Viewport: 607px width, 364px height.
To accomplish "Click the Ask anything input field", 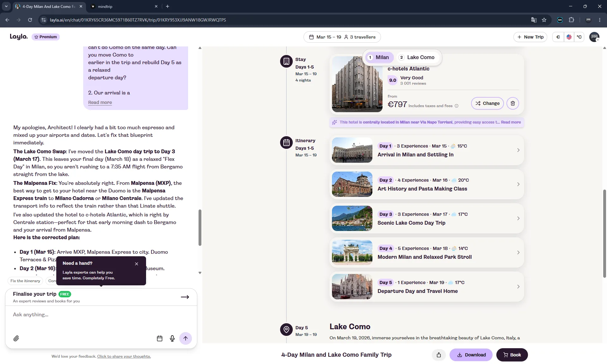I will (101, 315).
